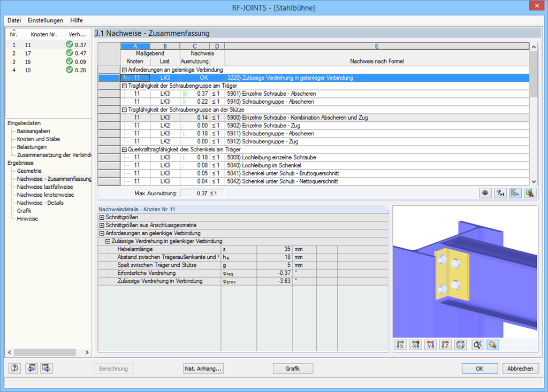Click the table scrollbar down arrow
Viewport: 548px width, 392px height.
point(534,181)
